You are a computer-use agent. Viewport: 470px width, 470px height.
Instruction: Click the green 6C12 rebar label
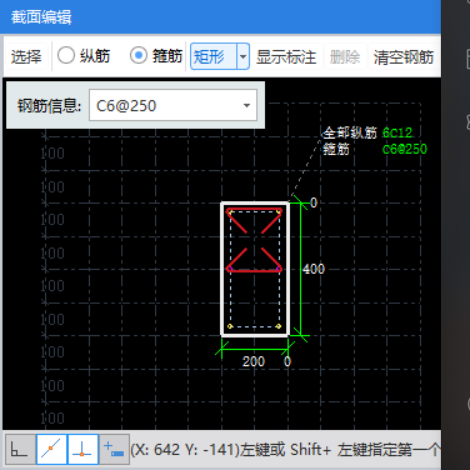pos(397,133)
